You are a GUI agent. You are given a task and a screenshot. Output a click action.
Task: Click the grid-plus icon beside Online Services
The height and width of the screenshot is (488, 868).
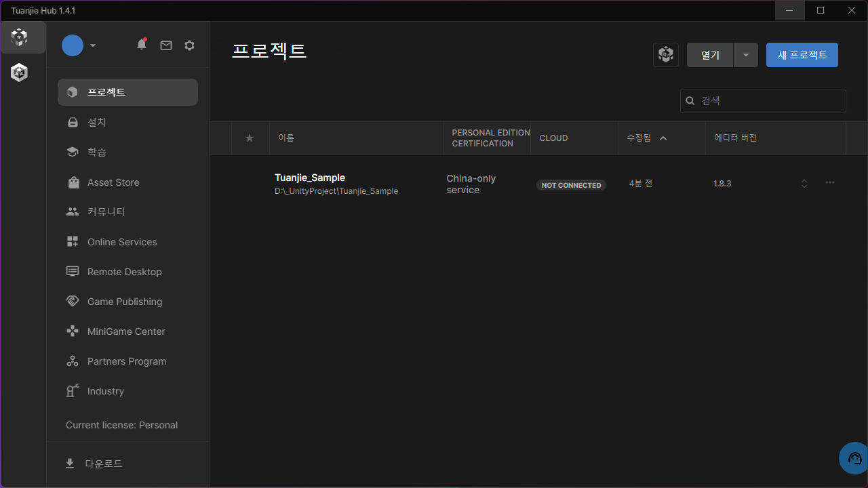click(73, 242)
